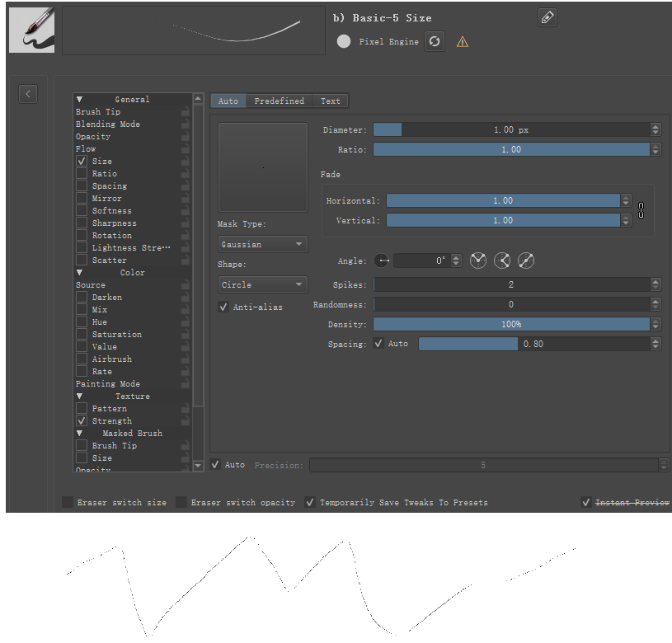Click the third angle rotate icon
The image size is (672, 643).
coord(526,260)
